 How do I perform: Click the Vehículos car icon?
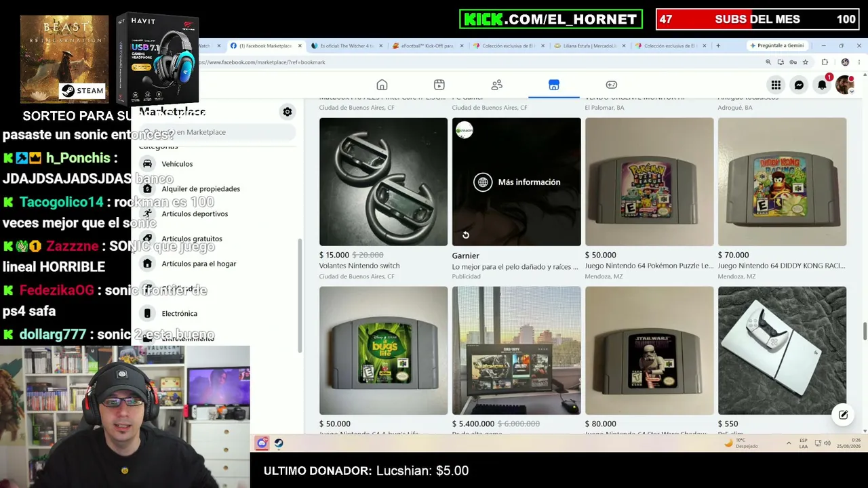(147, 164)
